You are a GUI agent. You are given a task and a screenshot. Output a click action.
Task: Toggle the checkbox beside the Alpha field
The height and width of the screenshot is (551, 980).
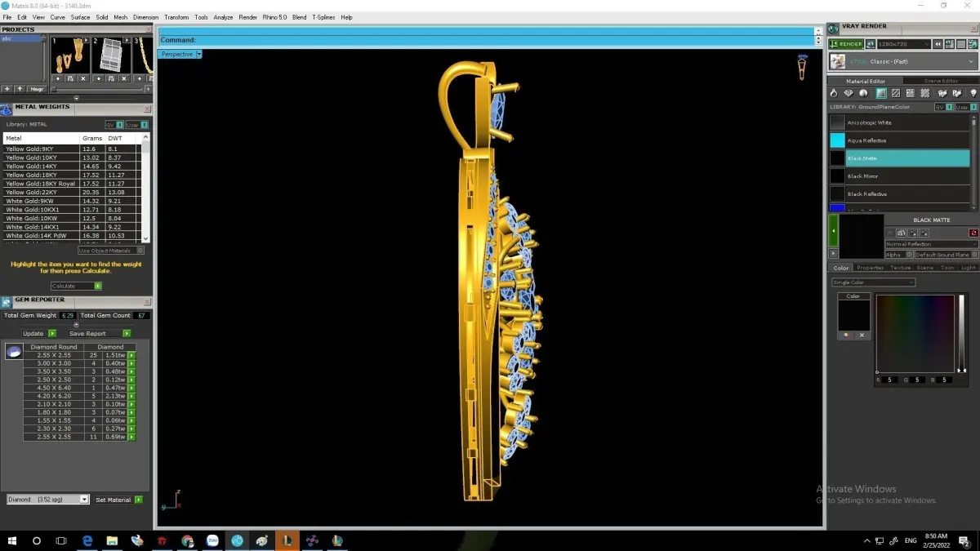pyautogui.click(x=909, y=255)
